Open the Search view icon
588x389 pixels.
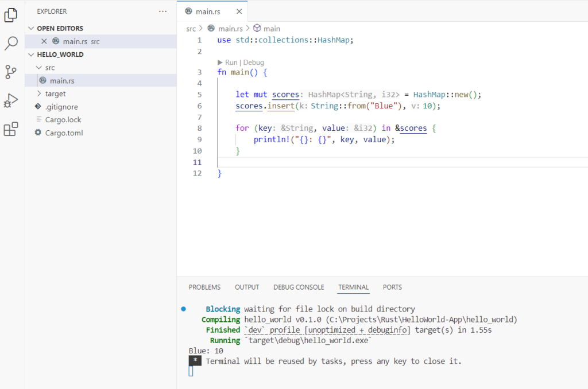point(11,43)
